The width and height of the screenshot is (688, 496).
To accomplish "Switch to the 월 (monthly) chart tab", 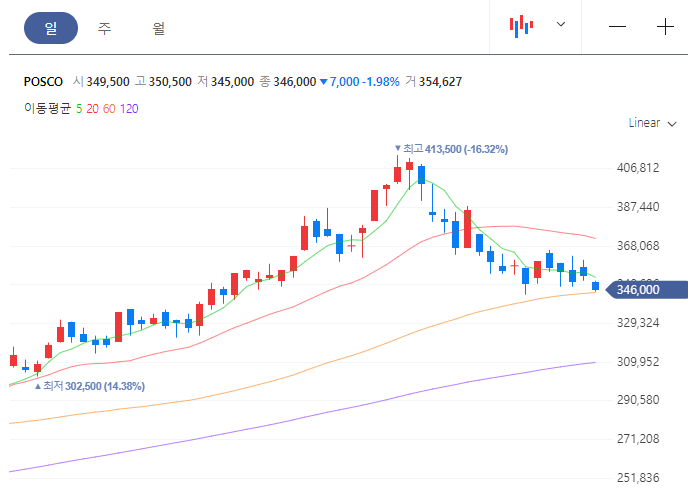I will (158, 29).
